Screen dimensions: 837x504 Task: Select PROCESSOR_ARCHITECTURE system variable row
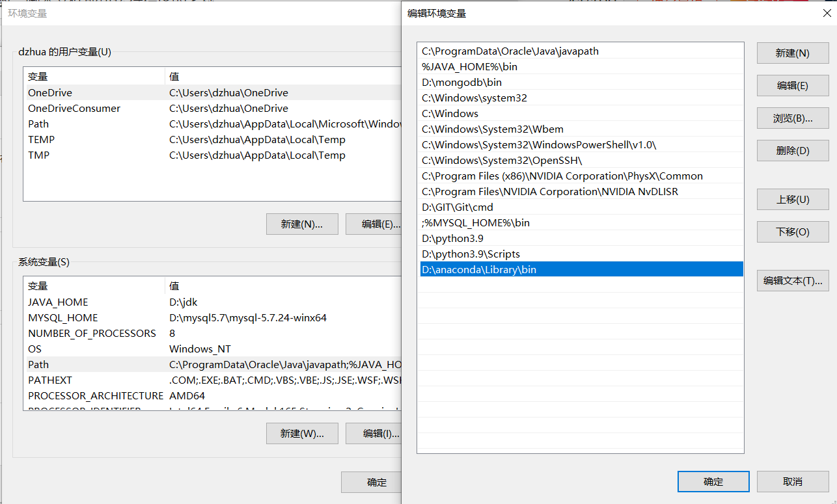coord(212,395)
